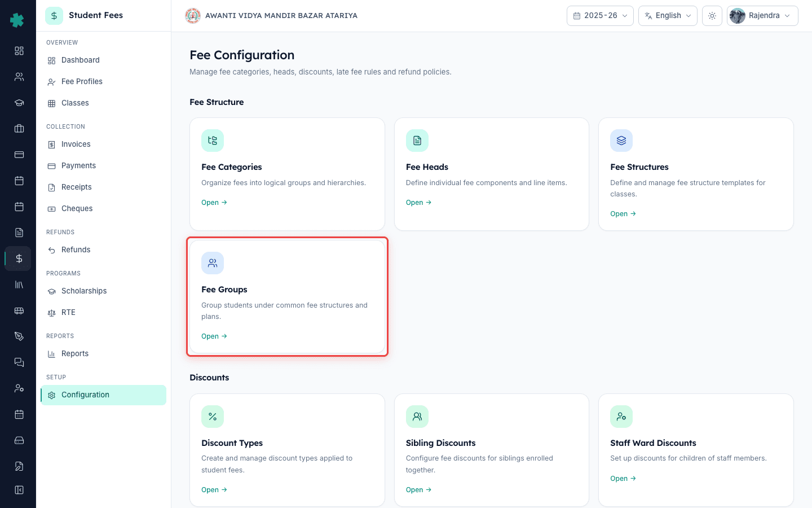Open the bus transport icon in the rail

click(x=19, y=310)
